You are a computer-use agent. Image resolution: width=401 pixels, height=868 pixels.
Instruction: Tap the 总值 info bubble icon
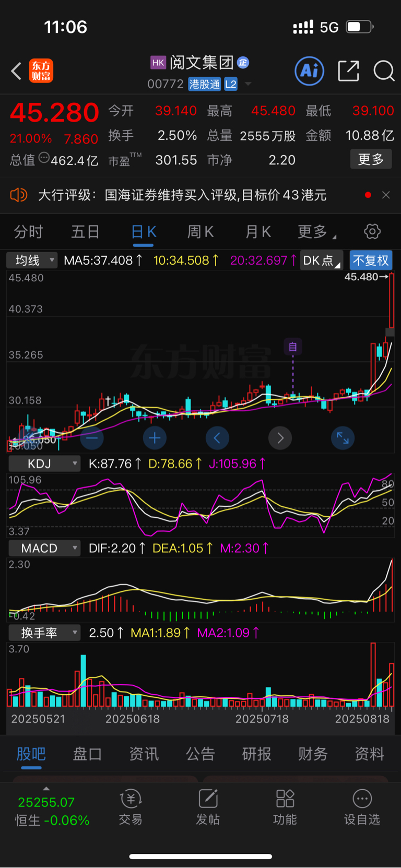pos(44,157)
